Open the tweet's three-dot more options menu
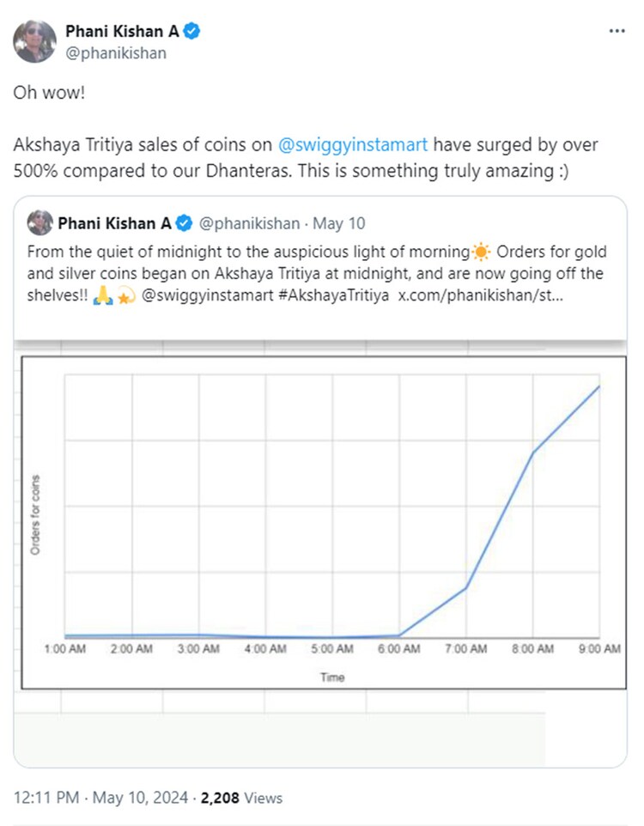This screenshot has width=644, height=826. click(x=617, y=31)
